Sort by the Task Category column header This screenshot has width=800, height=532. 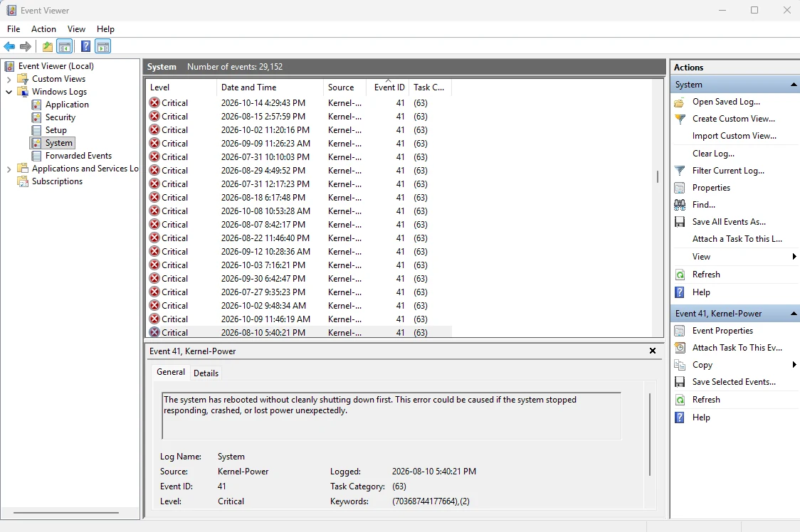tap(431, 87)
